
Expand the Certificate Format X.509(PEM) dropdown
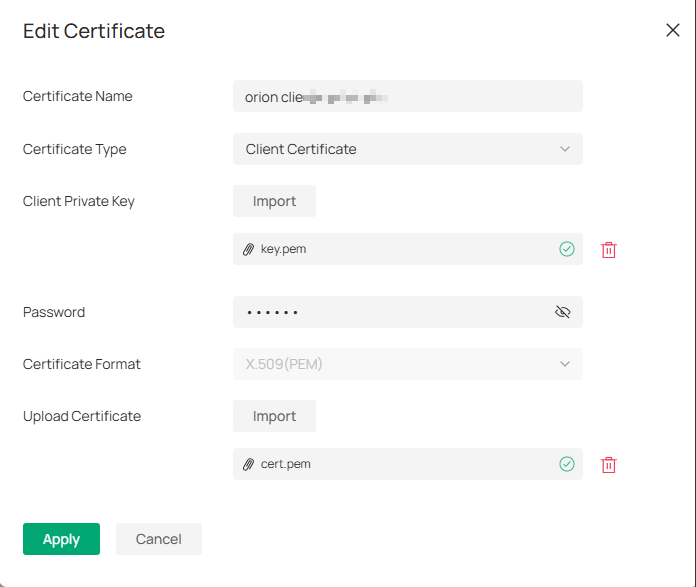tap(407, 364)
